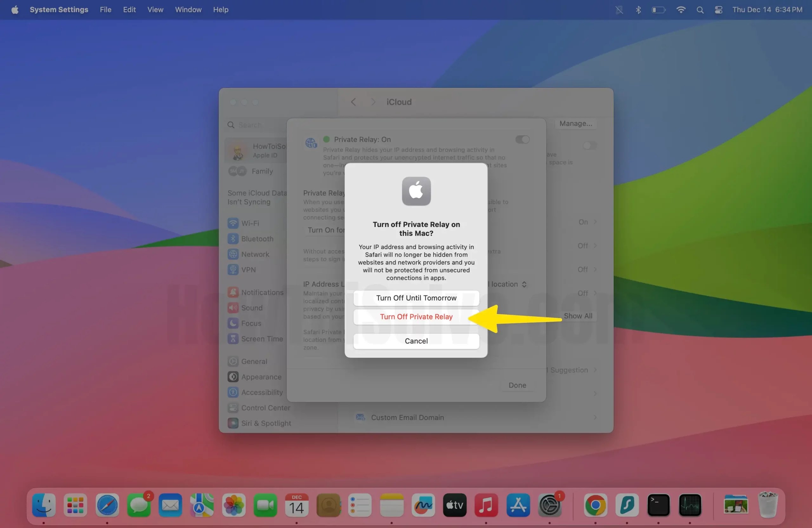The image size is (812, 528).
Task: Open the IP Address Location picker
Action: click(x=524, y=284)
